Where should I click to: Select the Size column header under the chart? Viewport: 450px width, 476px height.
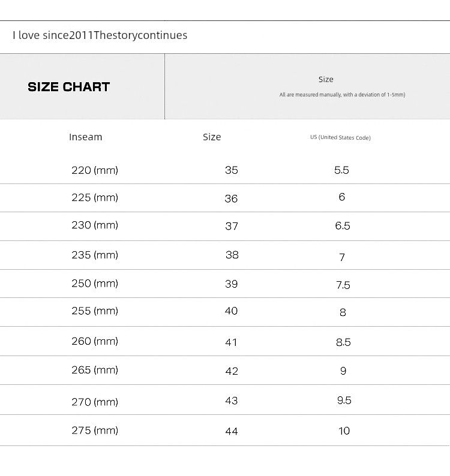(212, 137)
